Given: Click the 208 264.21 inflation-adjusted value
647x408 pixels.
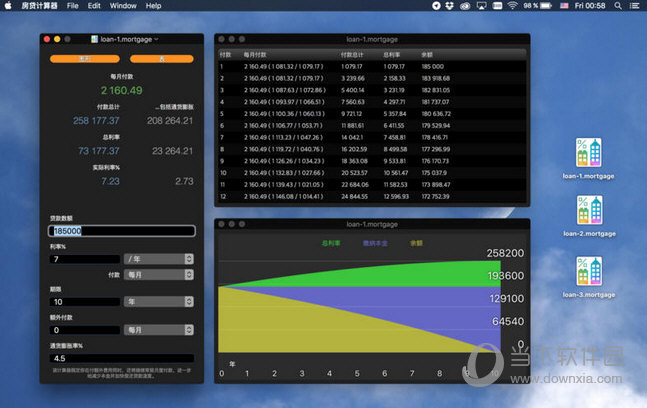Looking at the screenshot, I should (x=170, y=121).
